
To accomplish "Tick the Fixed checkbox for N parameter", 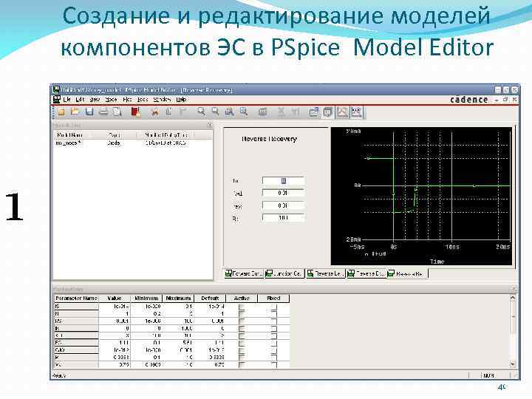I will click(274, 314).
